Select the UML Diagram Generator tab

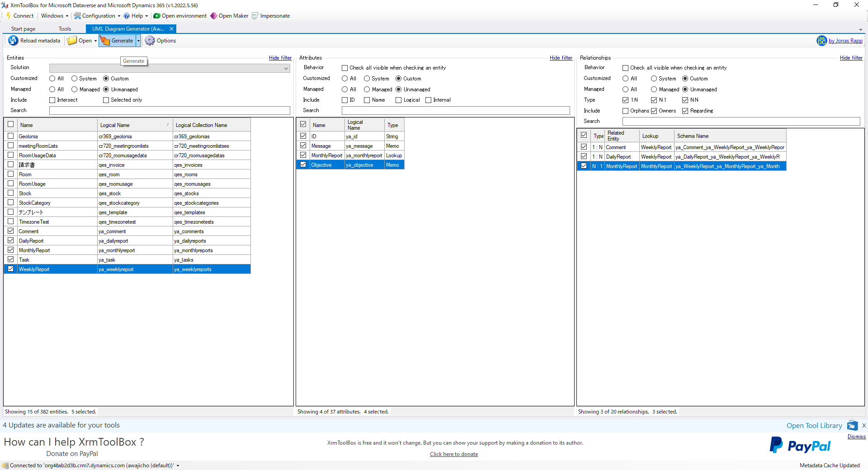click(128, 29)
